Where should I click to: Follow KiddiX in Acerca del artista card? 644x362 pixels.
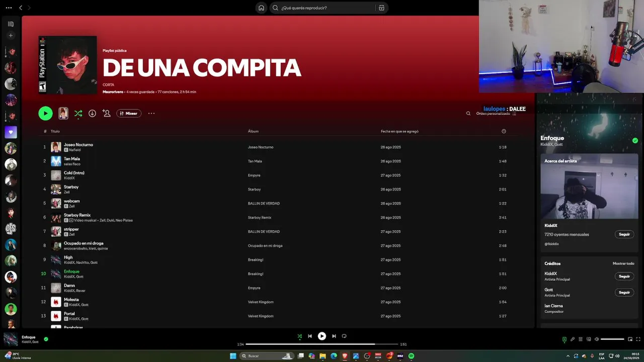tap(624, 234)
